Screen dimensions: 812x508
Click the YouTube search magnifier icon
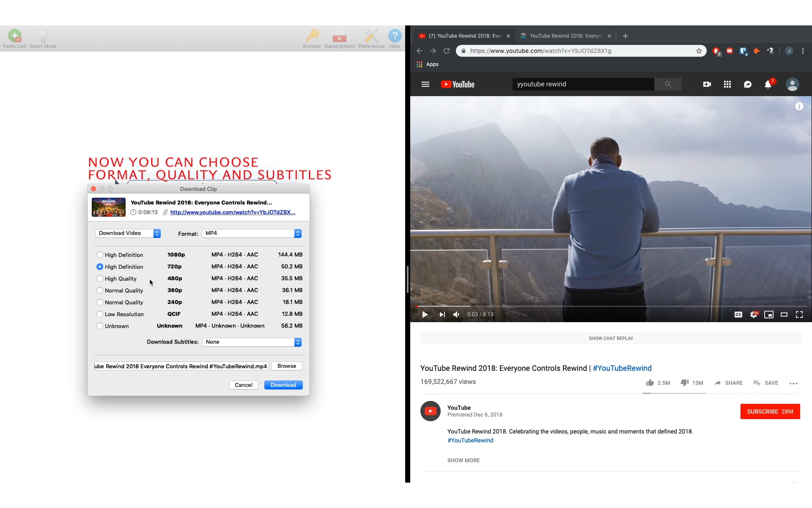(668, 84)
